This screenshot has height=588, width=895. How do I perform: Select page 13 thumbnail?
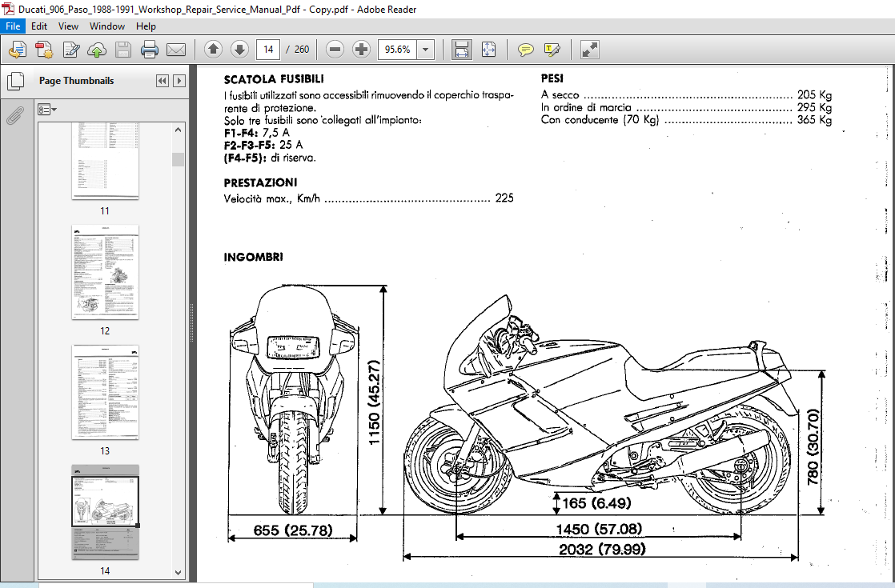click(x=105, y=392)
